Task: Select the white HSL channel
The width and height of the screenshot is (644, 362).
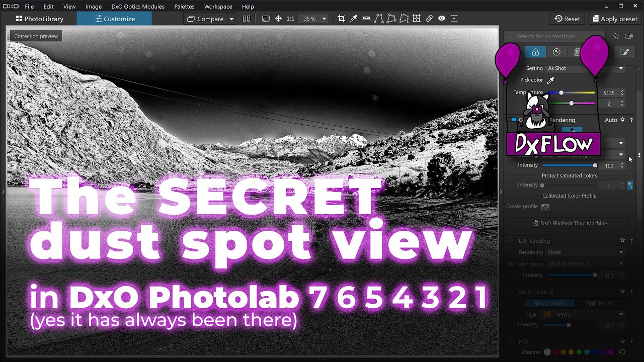Action: (x=547, y=352)
